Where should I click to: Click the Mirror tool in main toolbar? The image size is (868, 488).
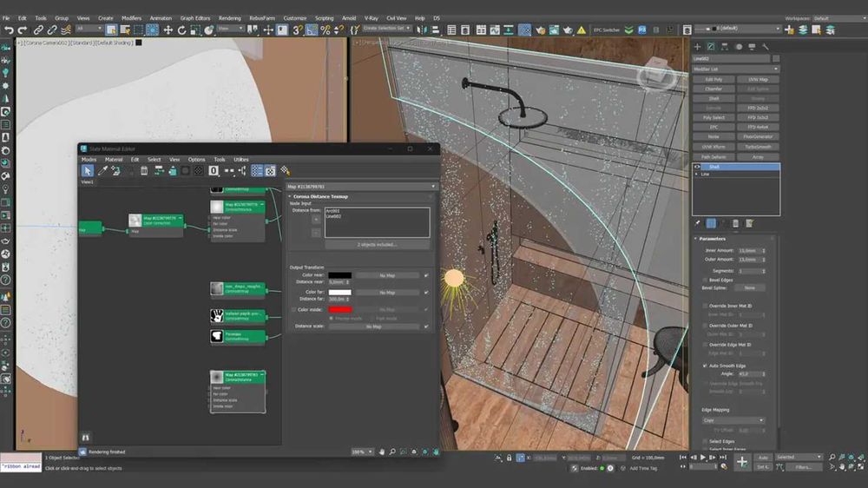423,30
